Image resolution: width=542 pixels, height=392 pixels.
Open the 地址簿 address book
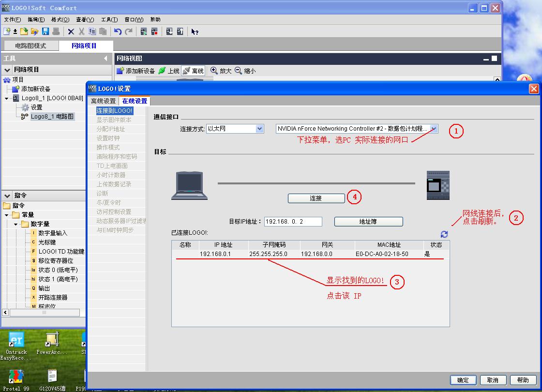click(x=368, y=222)
